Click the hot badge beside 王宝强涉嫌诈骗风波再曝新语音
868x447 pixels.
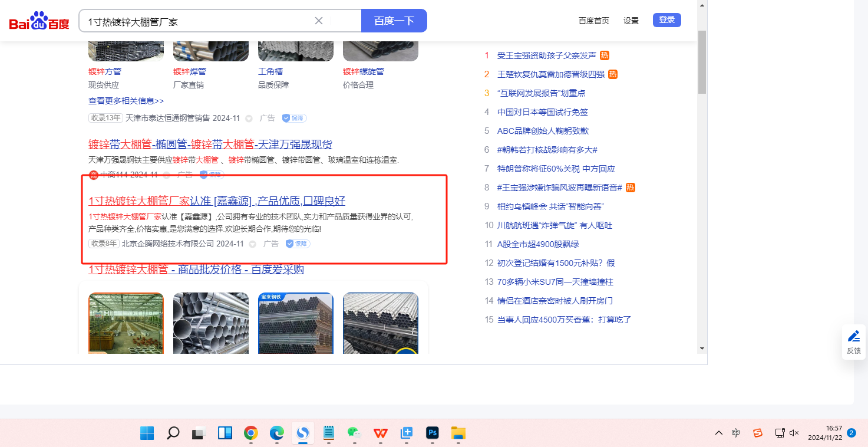coord(631,188)
